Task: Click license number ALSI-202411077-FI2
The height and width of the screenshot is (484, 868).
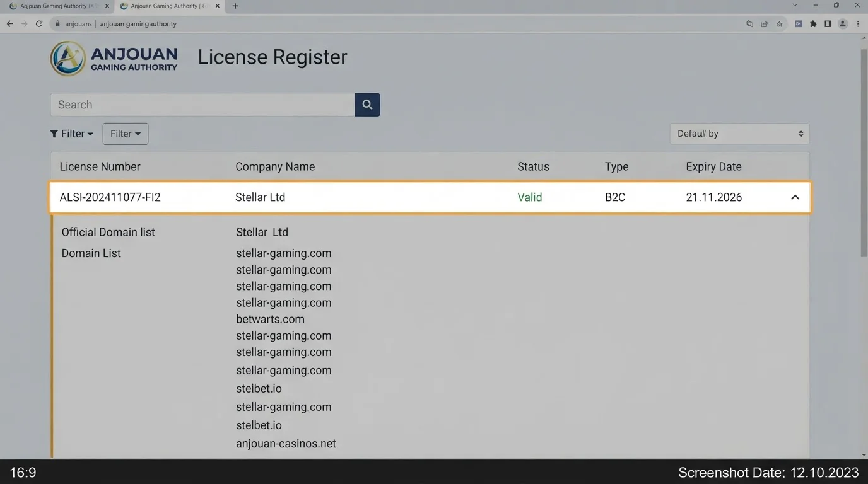Action: click(110, 197)
